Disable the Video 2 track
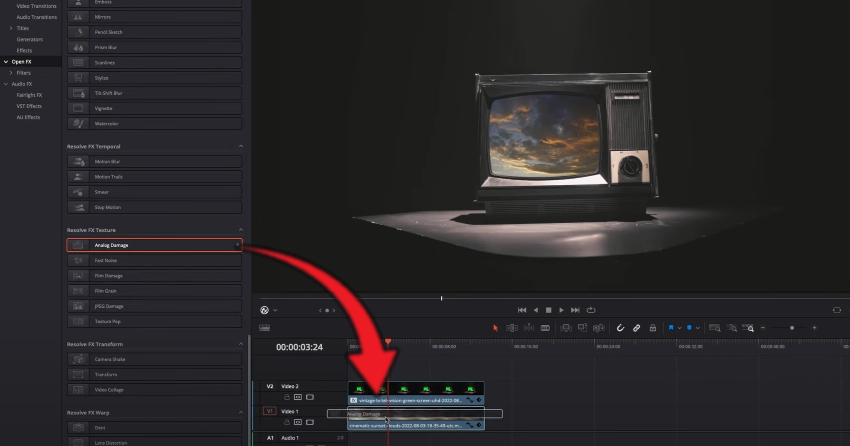Viewport: 850px width, 446px height. (x=310, y=397)
